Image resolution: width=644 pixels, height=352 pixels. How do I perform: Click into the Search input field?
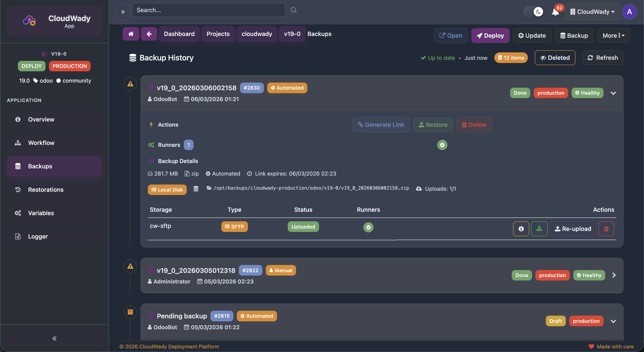click(x=208, y=10)
